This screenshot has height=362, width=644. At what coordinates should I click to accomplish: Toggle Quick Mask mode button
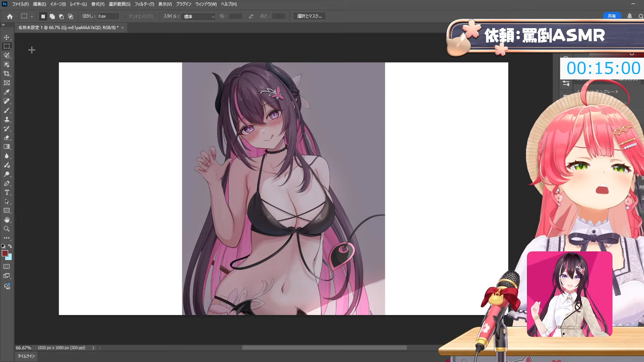point(7,266)
